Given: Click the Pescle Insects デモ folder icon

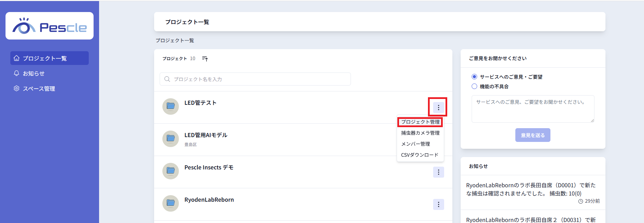Looking at the screenshot, I should [171, 171].
